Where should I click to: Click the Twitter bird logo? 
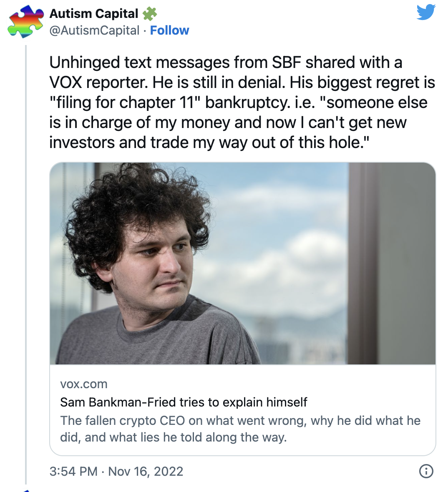(x=426, y=12)
